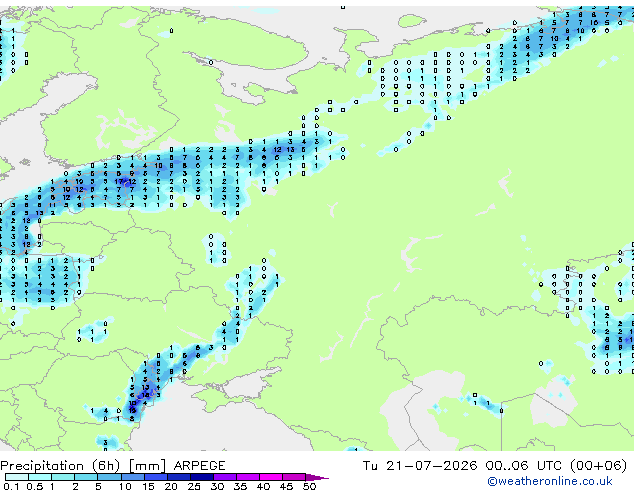Select the 5–10 mm legend color box
The height and width of the screenshot is (490, 634).
coord(109,477)
